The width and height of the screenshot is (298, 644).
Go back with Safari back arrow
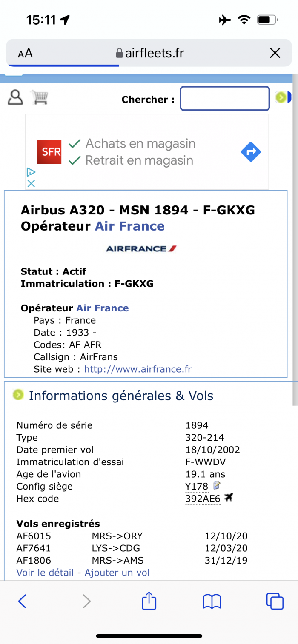coord(23,601)
